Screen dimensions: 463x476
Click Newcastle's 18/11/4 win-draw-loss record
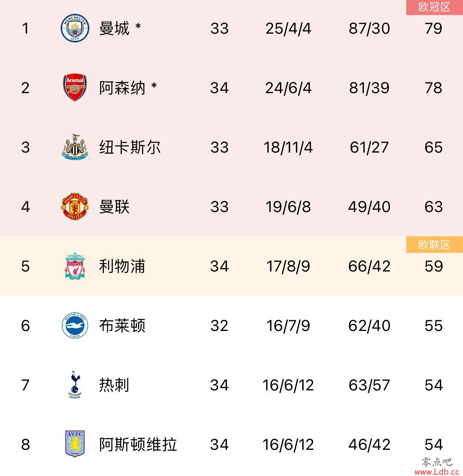288,147
